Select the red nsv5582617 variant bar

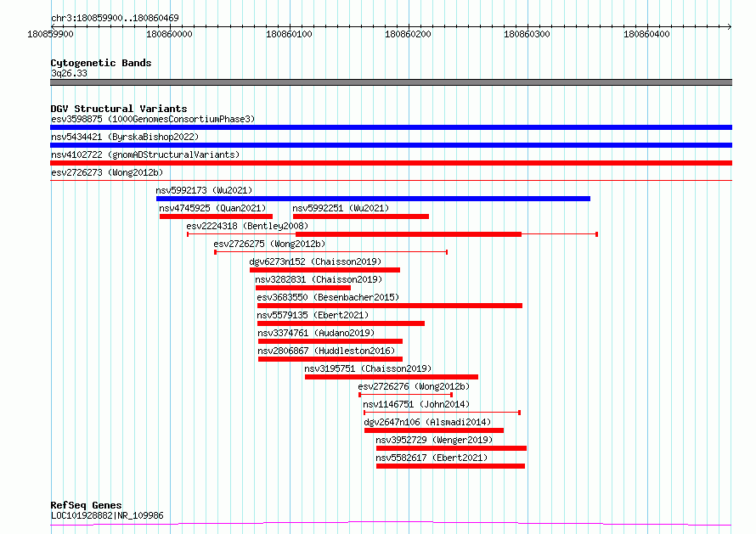[450, 466]
